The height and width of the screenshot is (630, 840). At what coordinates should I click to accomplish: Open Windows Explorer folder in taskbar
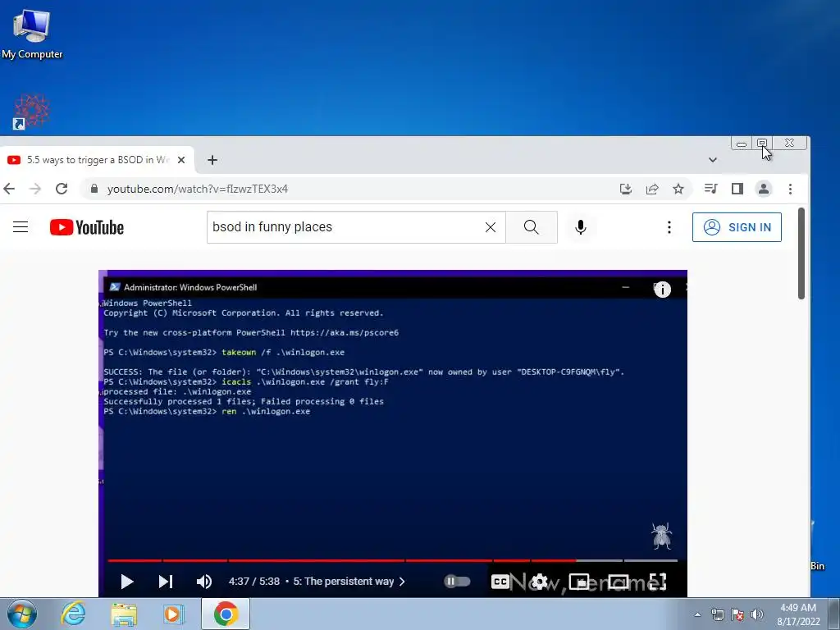click(x=124, y=614)
